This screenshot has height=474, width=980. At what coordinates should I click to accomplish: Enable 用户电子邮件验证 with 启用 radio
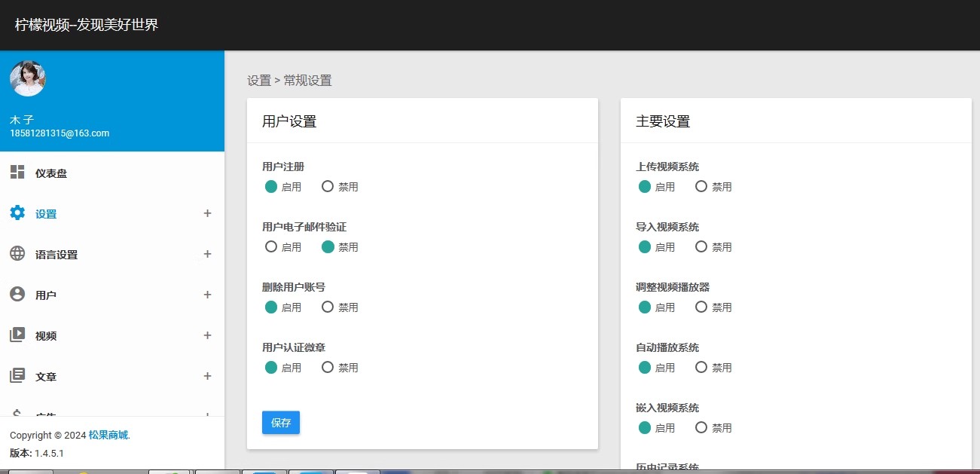coord(271,246)
